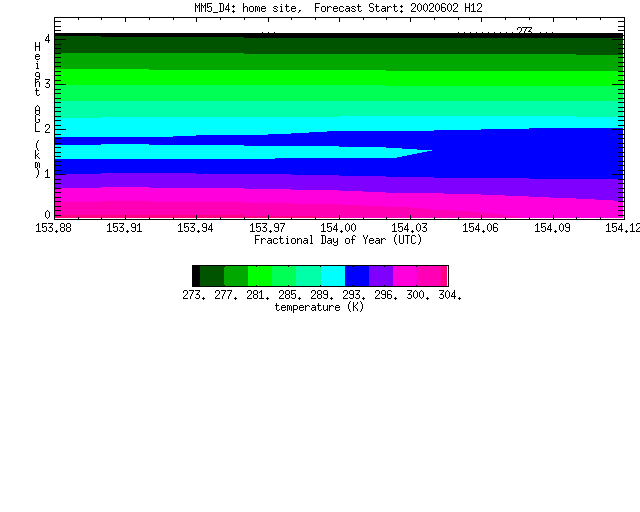Click the thin cyan tongue between the blue layers
The image size is (640, 512).
(241, 151)
